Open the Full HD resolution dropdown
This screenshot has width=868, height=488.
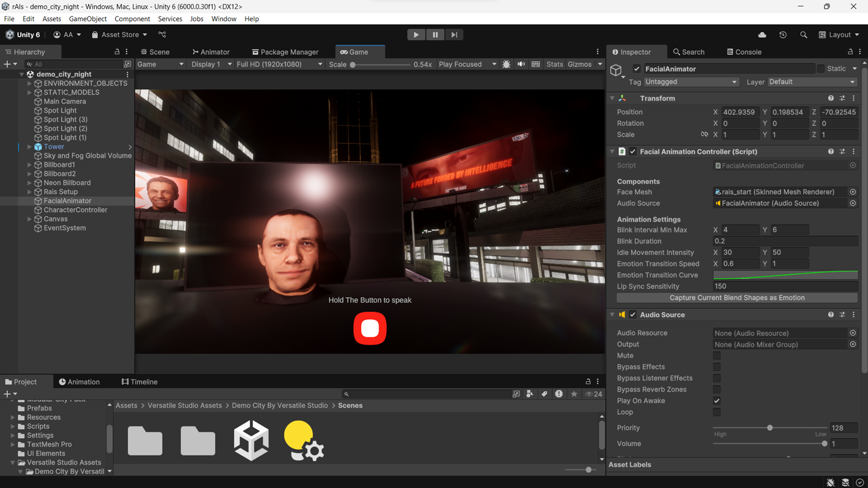[x=279, y=64]
